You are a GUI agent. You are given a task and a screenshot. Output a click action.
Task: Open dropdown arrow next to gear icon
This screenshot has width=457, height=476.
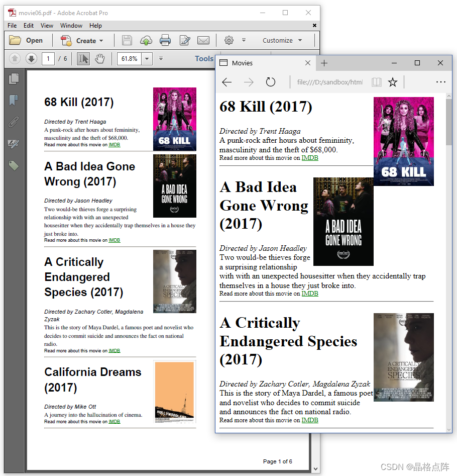[244, 40]
